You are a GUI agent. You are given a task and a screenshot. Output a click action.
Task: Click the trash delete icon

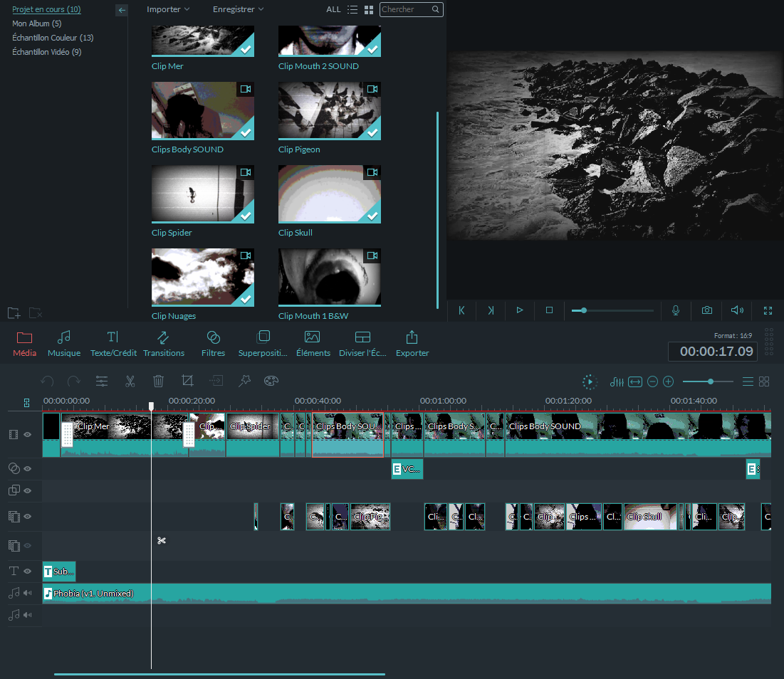pyautogui.click(x=158, y=381)
